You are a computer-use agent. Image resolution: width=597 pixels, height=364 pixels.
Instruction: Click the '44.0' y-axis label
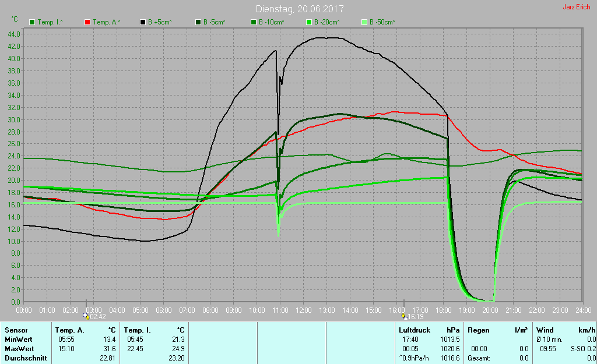point(14,34)
